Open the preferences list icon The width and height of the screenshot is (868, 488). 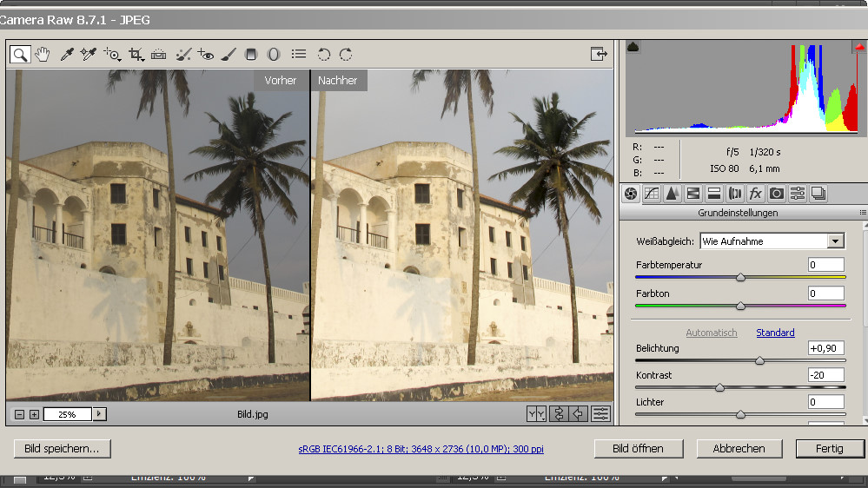tap(299, 54)
